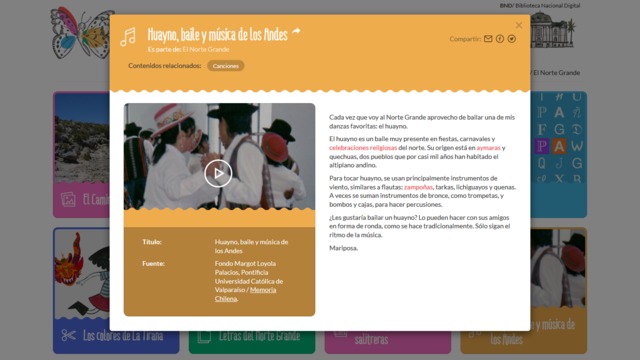The height and width of the screenshot is (360, 640).
Task: Click the Título label in the details panel
Action: [x=152, y=242]
